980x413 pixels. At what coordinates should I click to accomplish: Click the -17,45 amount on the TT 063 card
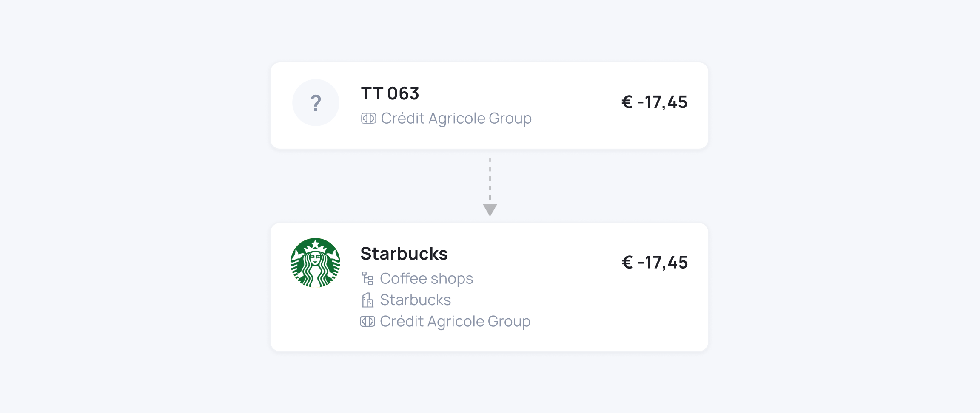point(662,102)
